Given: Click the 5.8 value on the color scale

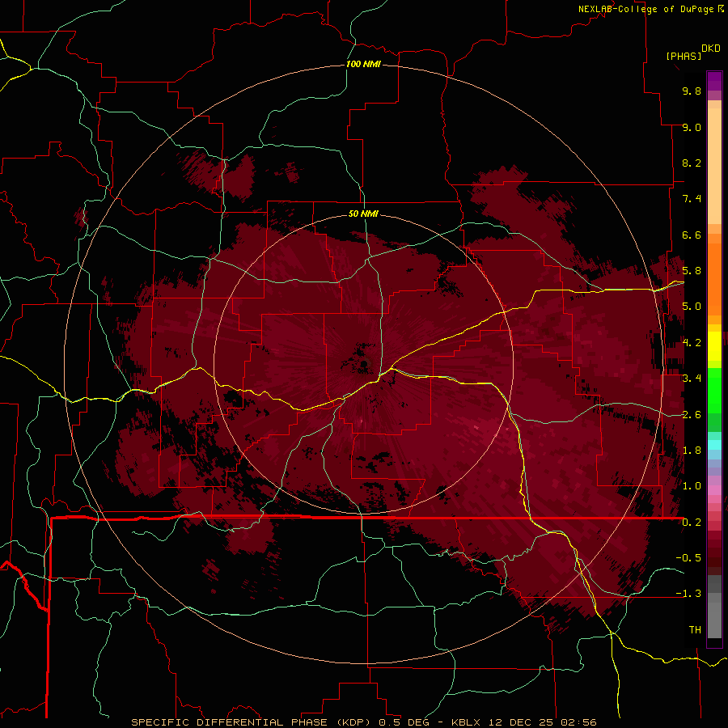Looking at the screenshot, I should coord(692,271).
